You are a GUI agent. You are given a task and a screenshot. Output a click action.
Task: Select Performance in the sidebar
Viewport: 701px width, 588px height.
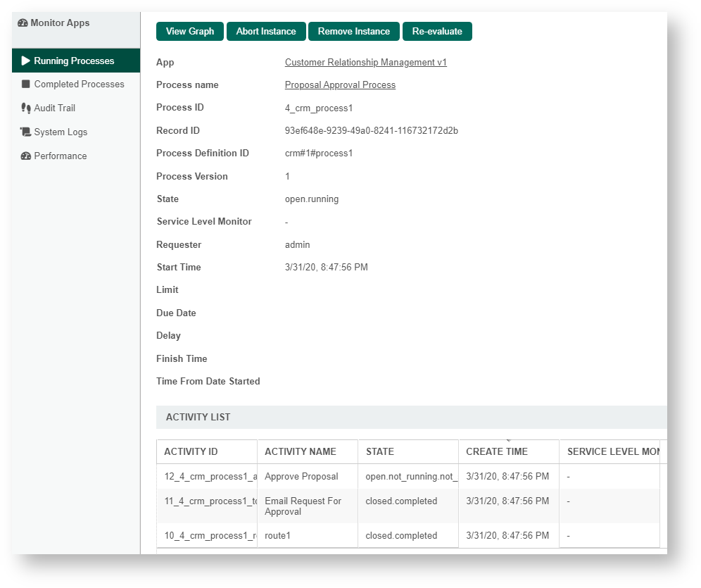tap(61, 156)
